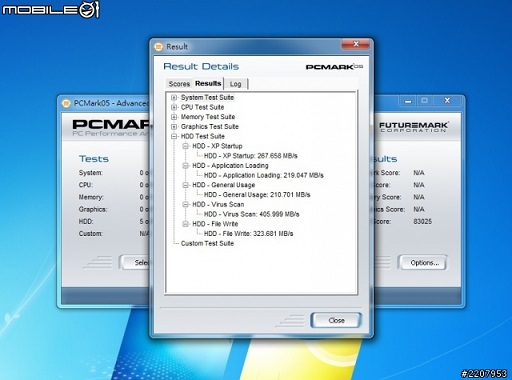
Task: Switch to the Scores tab
Action: (179, 84)
